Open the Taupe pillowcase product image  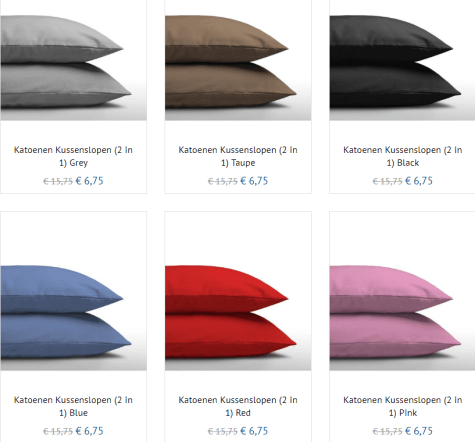pos(238,60)
